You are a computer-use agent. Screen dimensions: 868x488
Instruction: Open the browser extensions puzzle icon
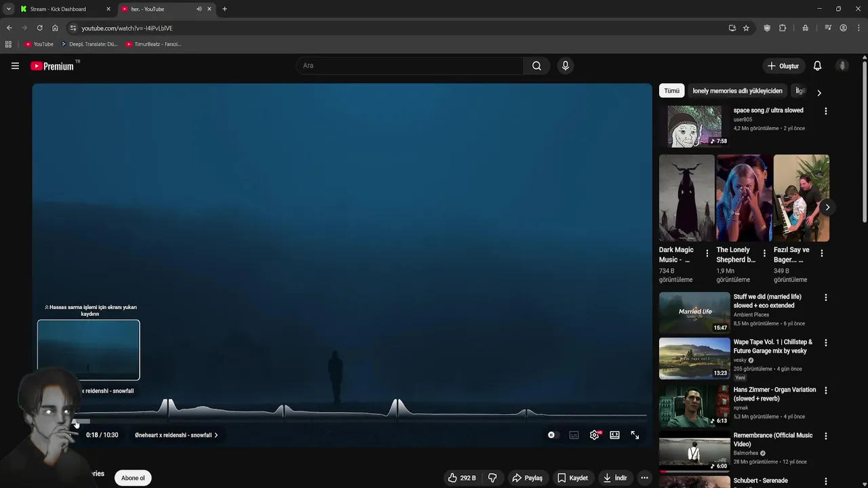(x=783, y=28)
